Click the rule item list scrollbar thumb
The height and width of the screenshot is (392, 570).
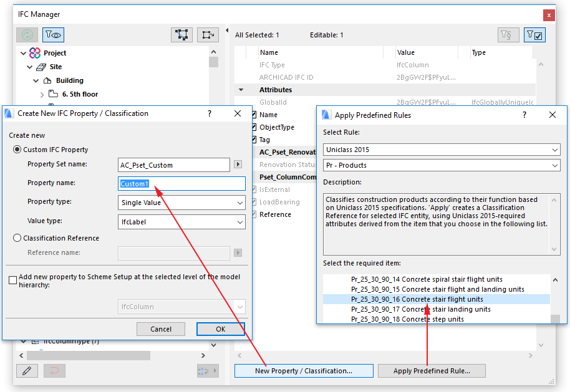555,318
